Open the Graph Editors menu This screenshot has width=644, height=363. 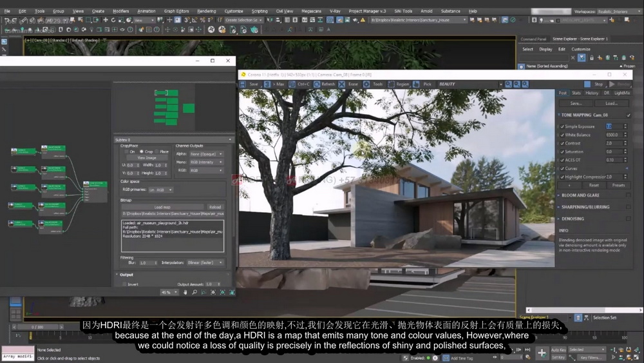(x=176, y=11)
